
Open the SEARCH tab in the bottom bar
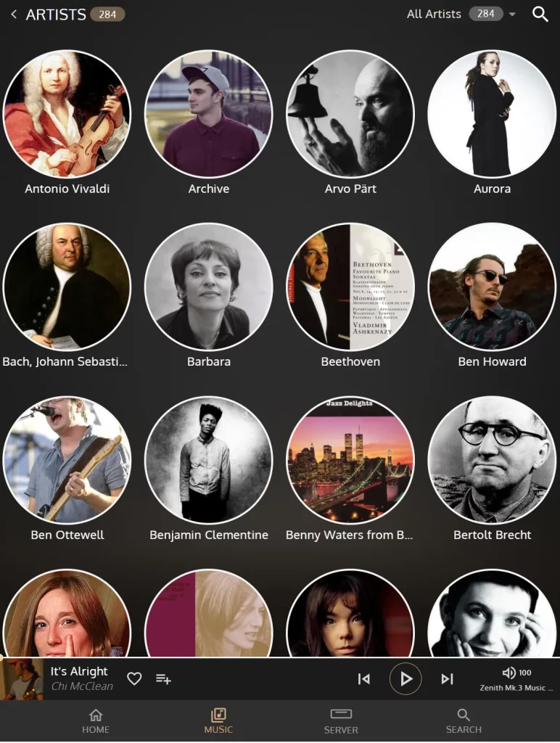point(464,721)
